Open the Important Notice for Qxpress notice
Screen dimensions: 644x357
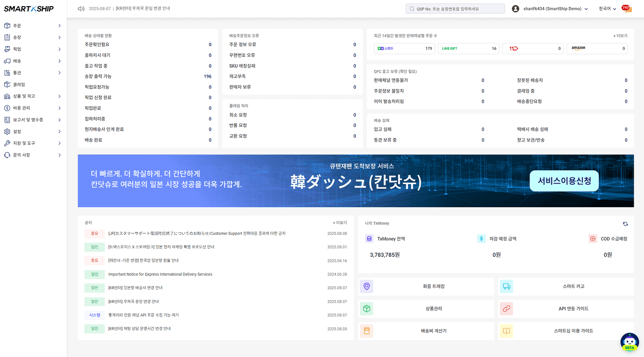pyautogui.click(x=160, y=275)
